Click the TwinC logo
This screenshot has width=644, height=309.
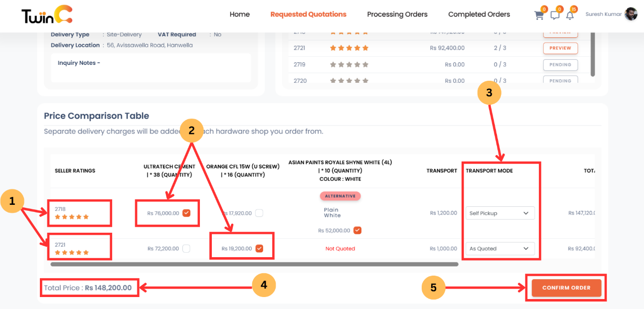pyautogui.click(x=45, y=15)
